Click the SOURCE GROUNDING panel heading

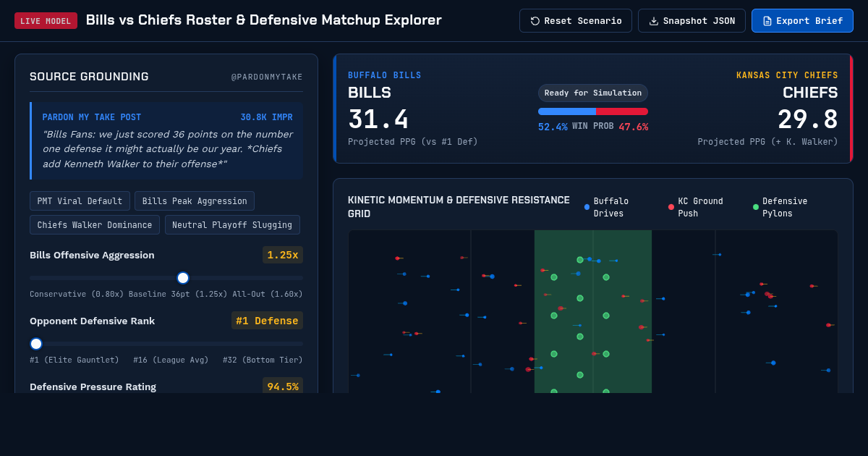[89, 77]
